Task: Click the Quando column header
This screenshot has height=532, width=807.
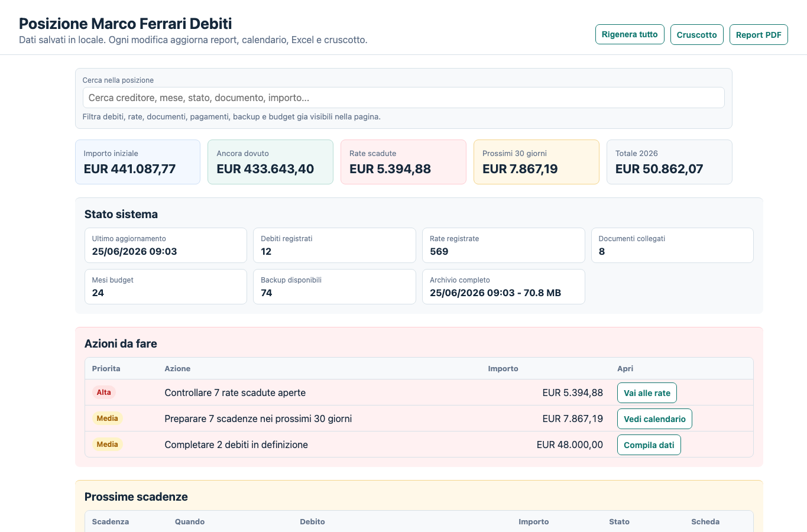Action: tap(190, 521)
